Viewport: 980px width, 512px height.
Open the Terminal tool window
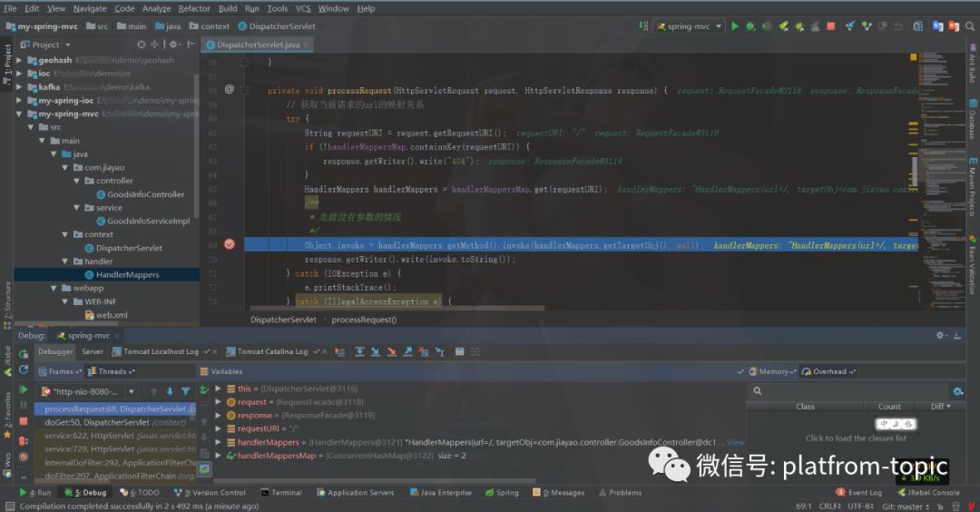[281, 493]
